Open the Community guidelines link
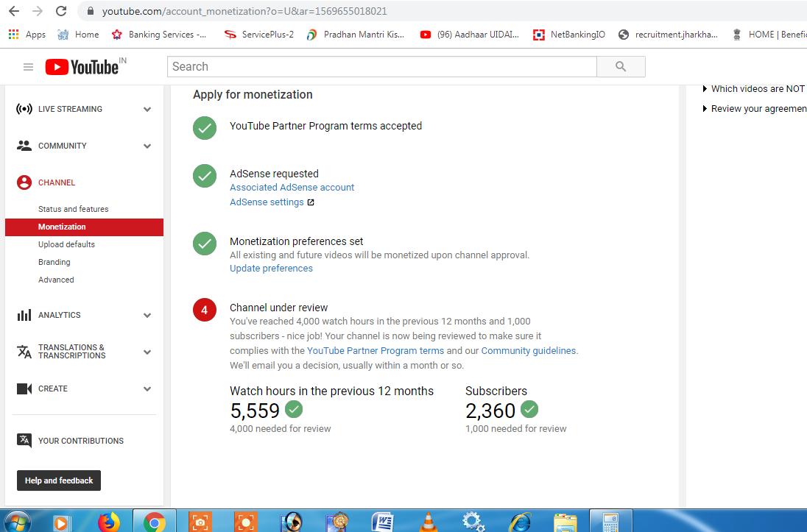Image resolution: width=807 pixels, height=532 pixels. (529, 350)
